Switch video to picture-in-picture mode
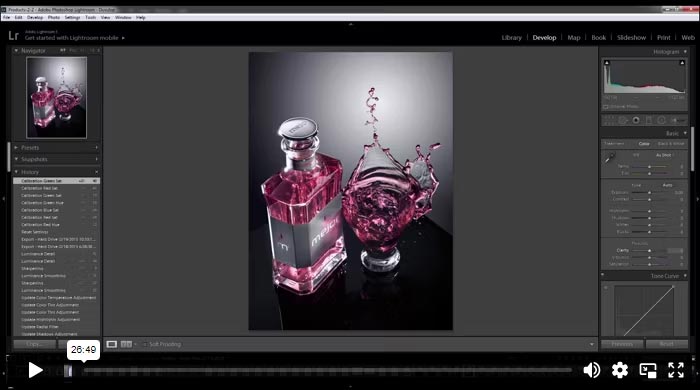 (648, 370)
